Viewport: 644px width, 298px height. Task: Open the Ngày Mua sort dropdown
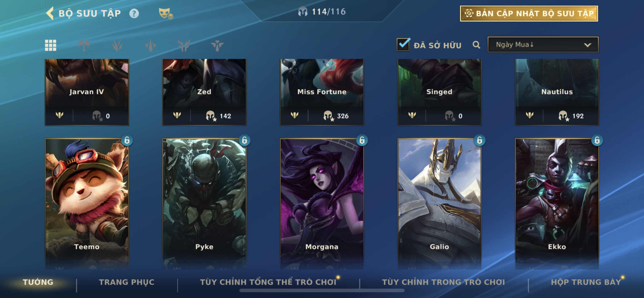pos(543,45)
